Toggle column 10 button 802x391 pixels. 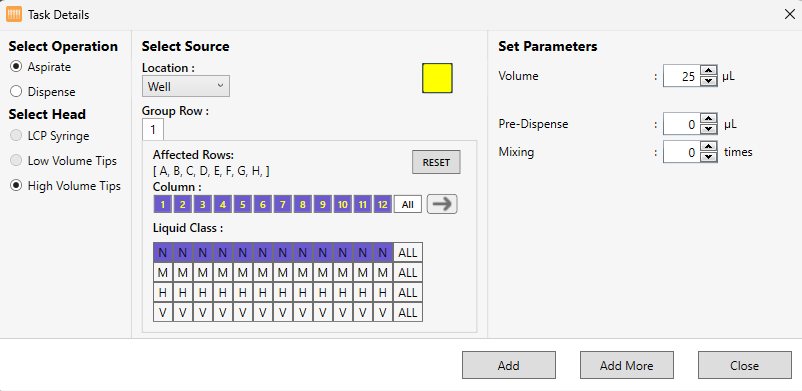coord(343,204)
